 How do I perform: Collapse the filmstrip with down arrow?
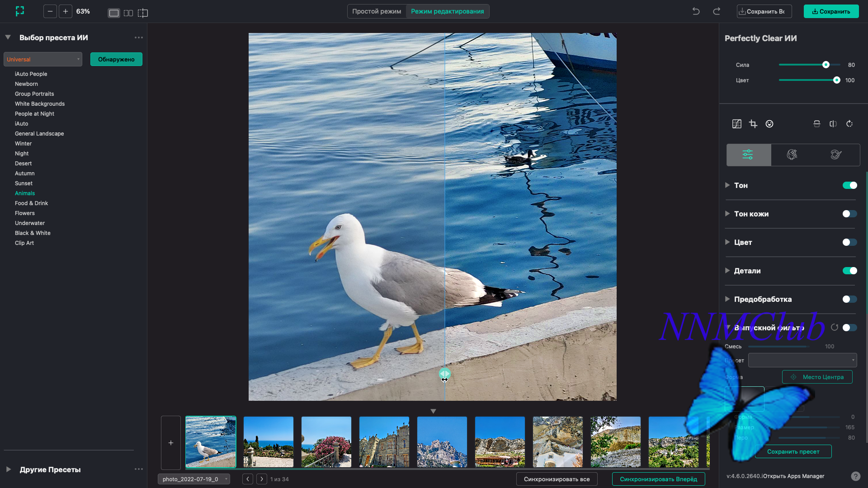click(x=433, y=411)
